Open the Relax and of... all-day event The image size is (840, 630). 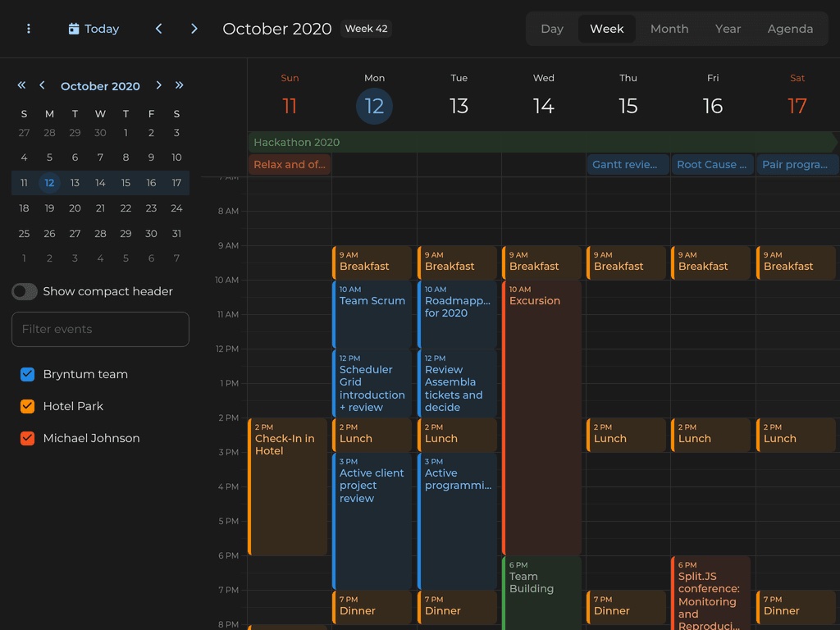click(x=290, y=164)
